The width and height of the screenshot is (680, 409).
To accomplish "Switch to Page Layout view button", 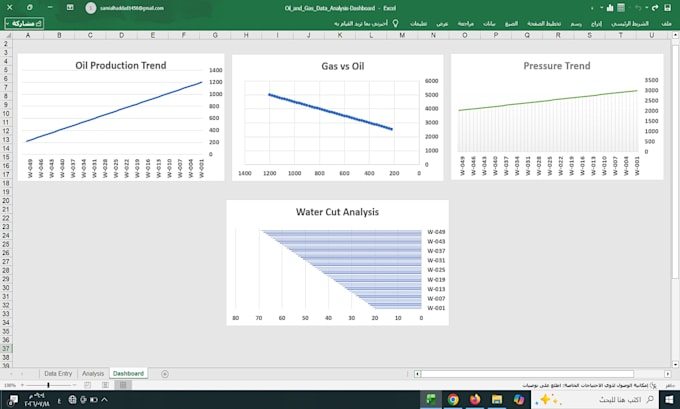I will click(105, 385).
